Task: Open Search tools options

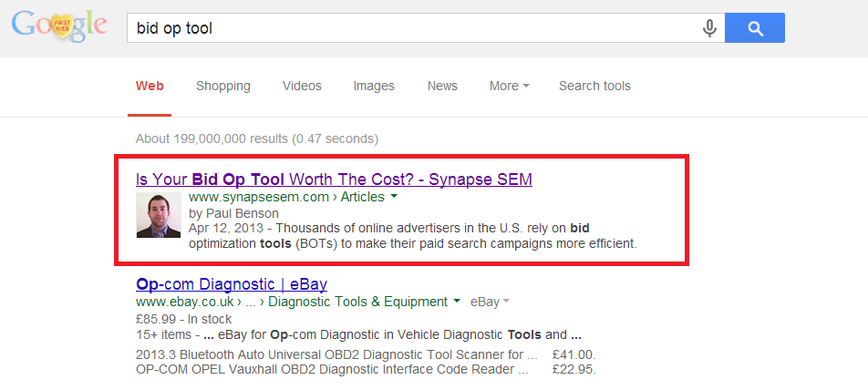Action: [x=594, y=87]
